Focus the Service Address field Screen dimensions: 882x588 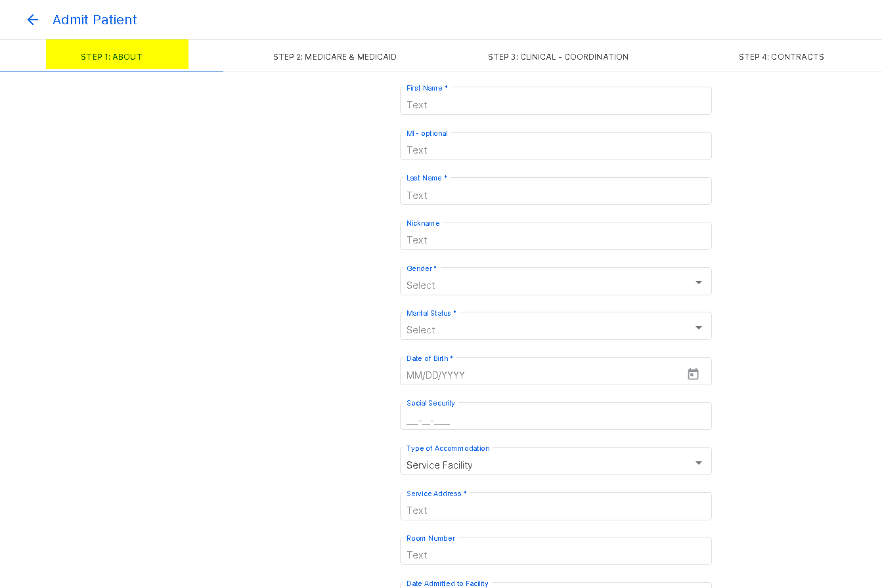pos(556,507)
